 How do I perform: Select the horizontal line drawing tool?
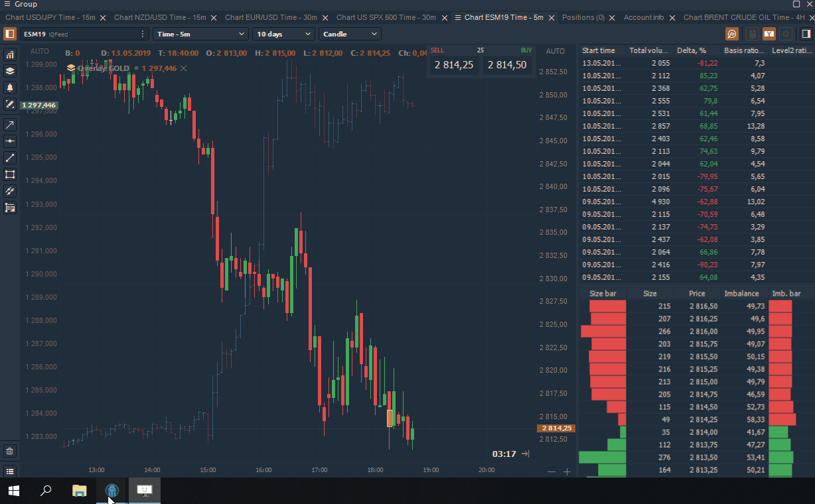coord(10,141)
